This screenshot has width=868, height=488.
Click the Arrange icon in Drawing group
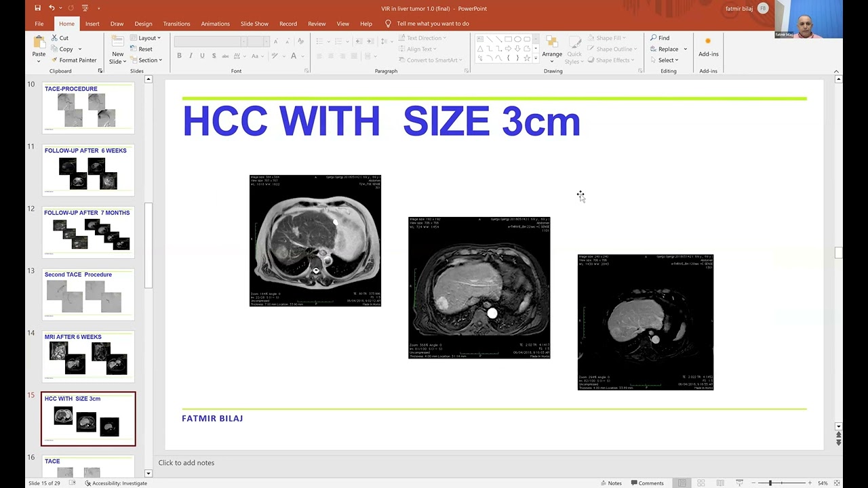point(552,43)
